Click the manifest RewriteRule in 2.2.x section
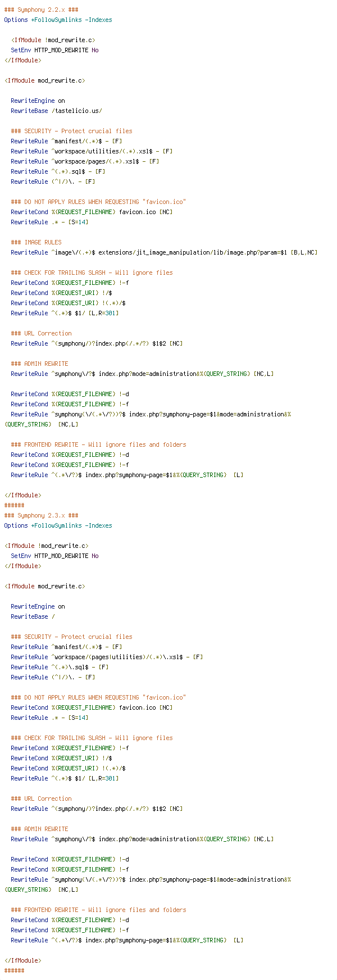The height and width of the screenshot is (980, 337). [66, 141]
